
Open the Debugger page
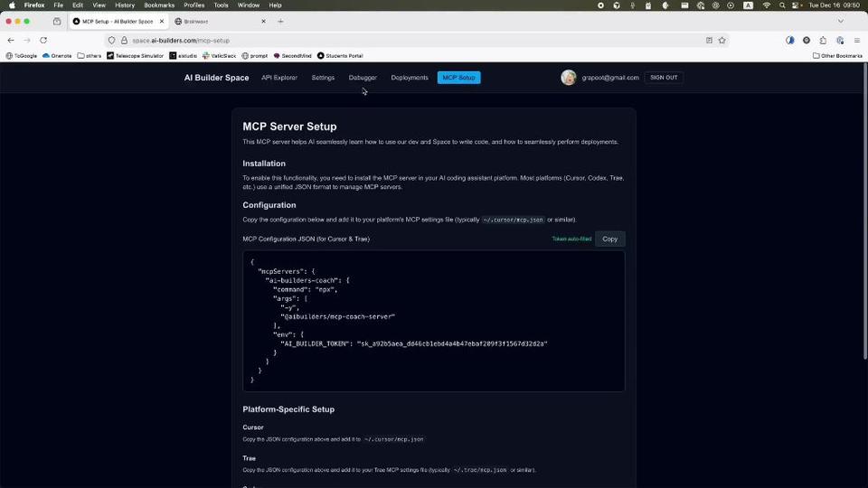click(363, 78)
